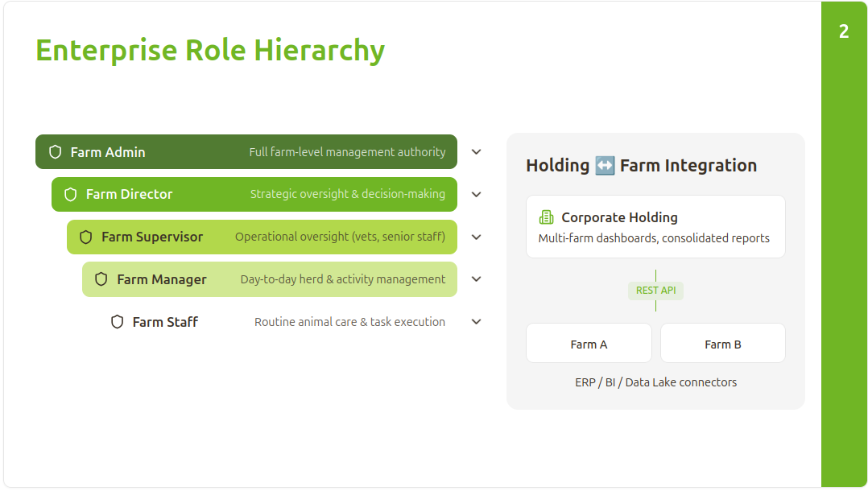This screenshot has height=491, width=868.
Task: Expand the Farm Admin row chevron
Action: (476, 151)
